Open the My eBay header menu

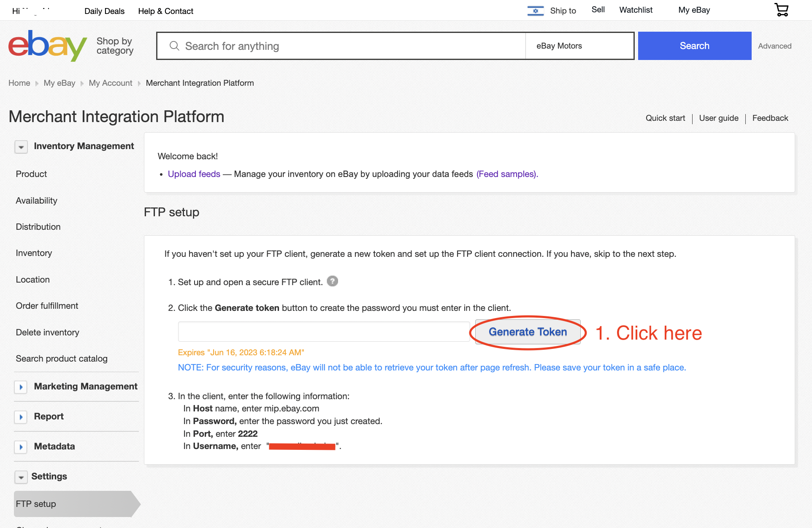694,10
